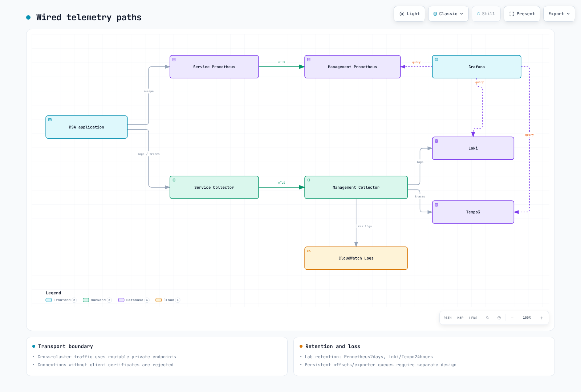Switch to MAP mode
This screenshot has width=581, height=392.
tap(460, 318)
